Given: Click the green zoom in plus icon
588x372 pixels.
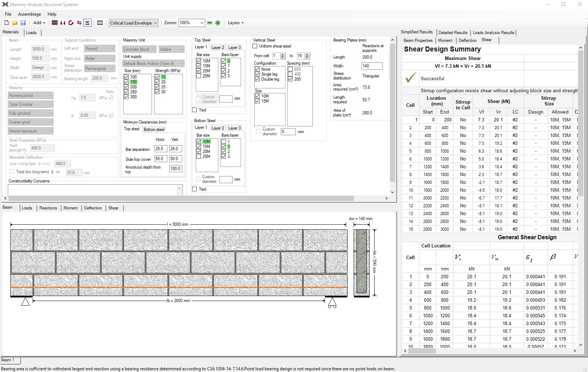Looking at the screenshot, I should click(x=218, y=23).
